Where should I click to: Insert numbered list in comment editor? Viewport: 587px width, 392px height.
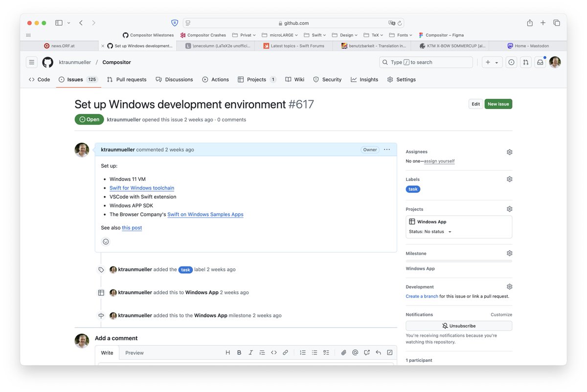click(x=303, y=352)
